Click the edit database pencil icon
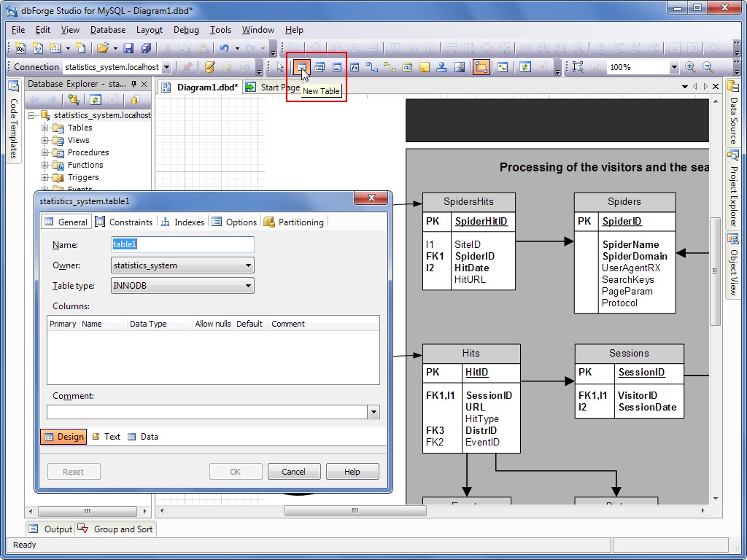 tap(209, 67)
